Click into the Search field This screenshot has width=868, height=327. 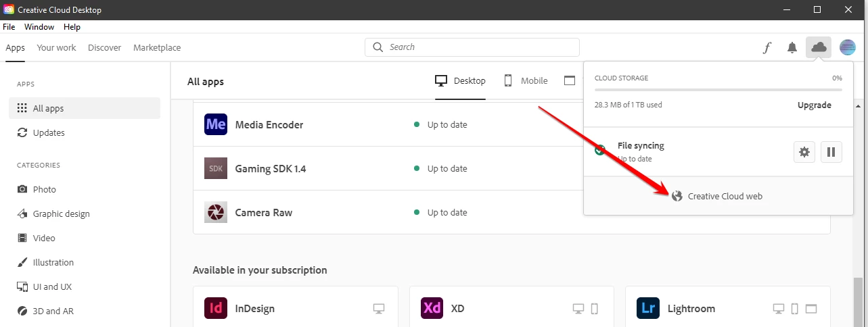tap(472, 47)
